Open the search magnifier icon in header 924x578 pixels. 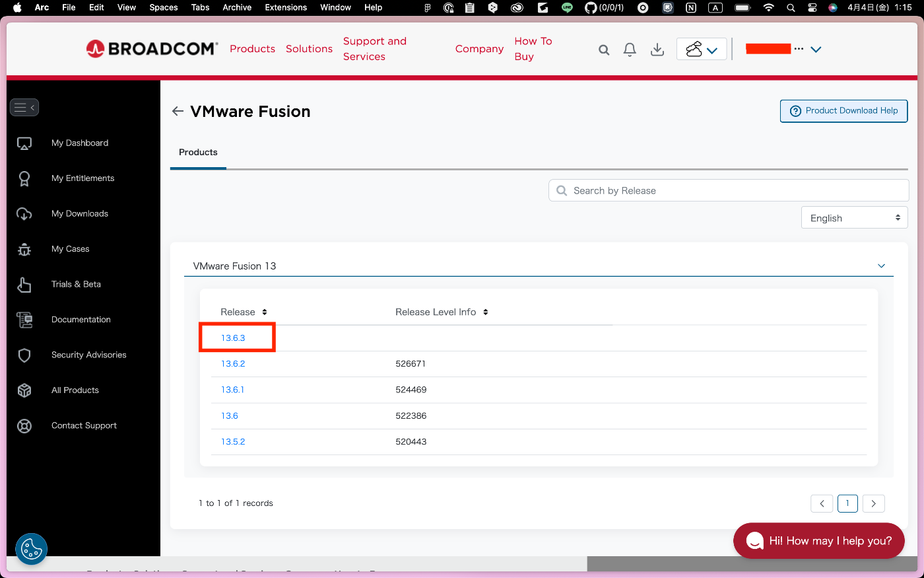click(x=604, y=50)
